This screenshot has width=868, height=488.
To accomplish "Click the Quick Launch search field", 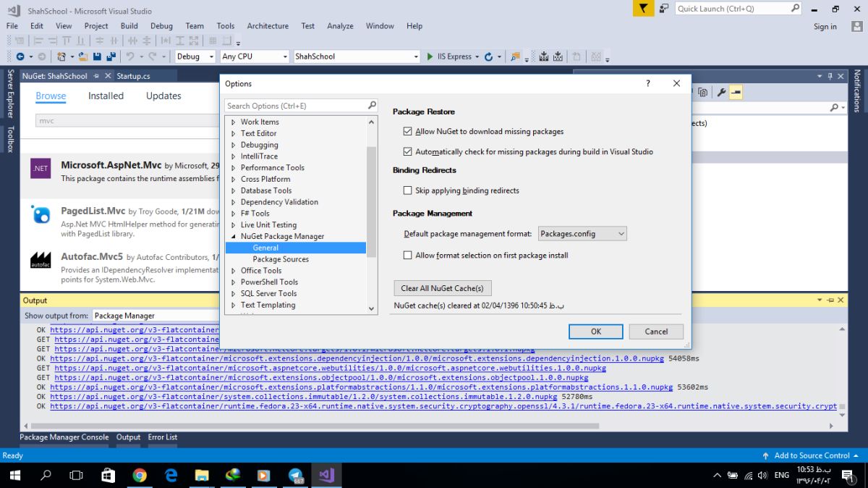I will point(732,9).
